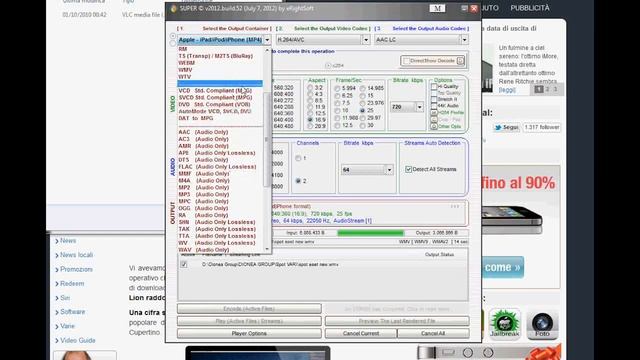The image size is (640, 360).
Task: Click the SUPER application logo icon in title bar
Action: [x=173, y=9]
